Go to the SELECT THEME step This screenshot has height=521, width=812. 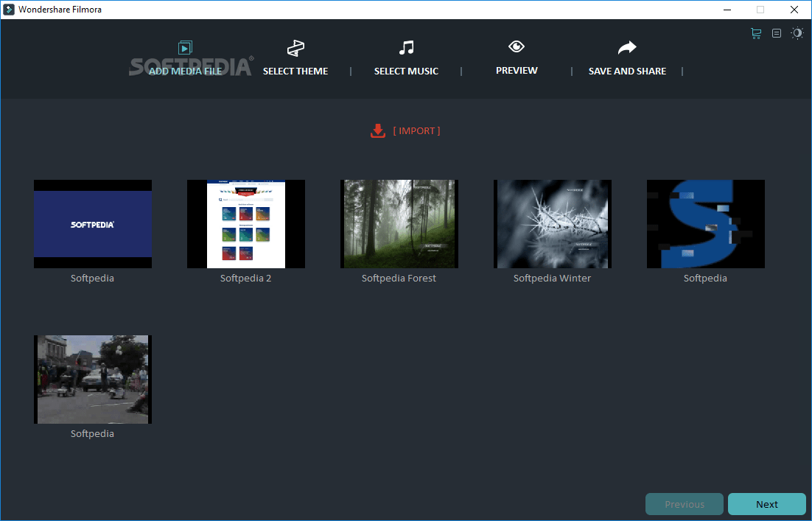295,71
